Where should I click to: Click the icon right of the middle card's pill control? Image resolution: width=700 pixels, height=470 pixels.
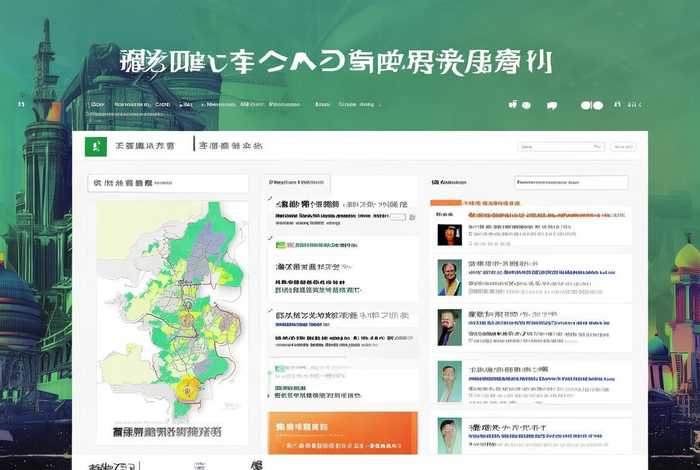pos(412,217)
